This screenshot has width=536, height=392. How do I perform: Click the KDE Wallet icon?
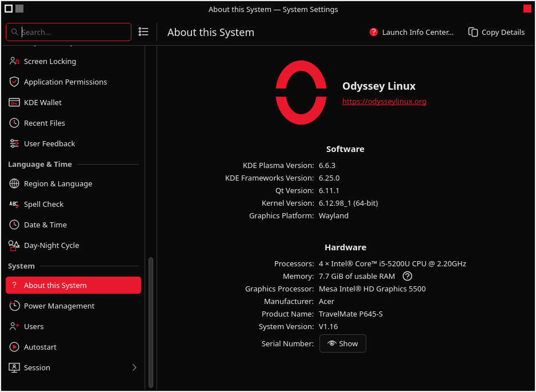click(x=14, y=102)
